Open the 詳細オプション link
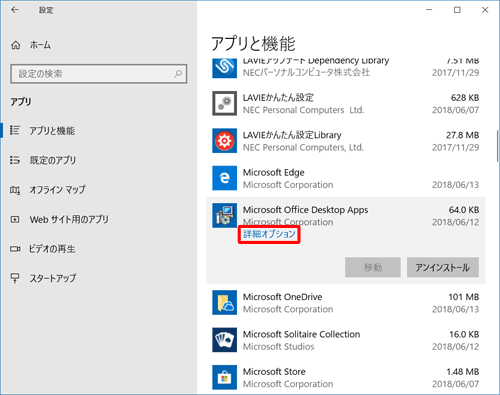This screenshot has height=395, width=500. (269, 234)
